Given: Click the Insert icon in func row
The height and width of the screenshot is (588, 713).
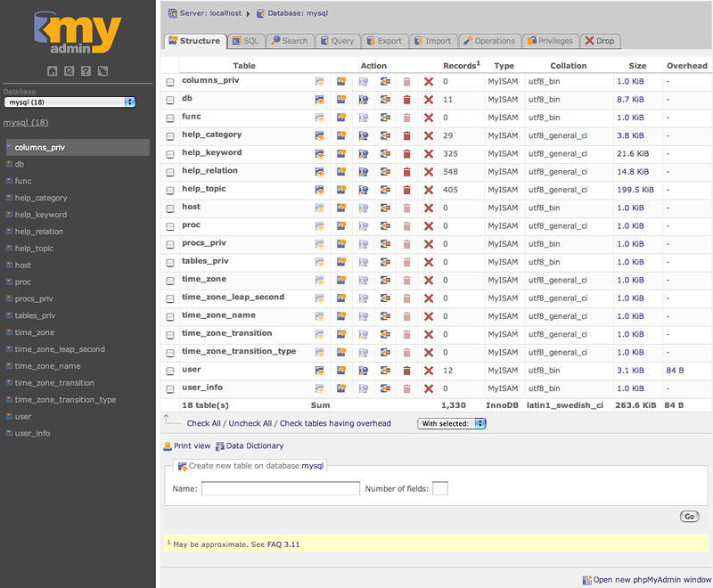Looking at the screenshot, I should (385, 118).
